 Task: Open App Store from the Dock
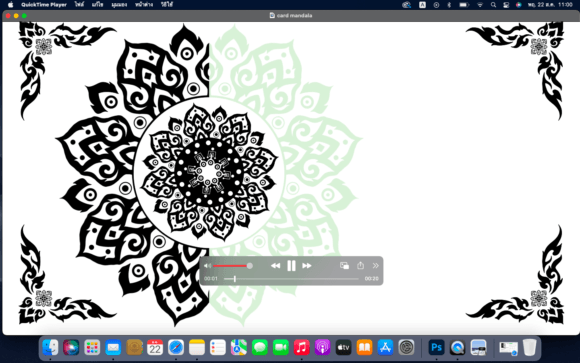click(x=385, y=347)
